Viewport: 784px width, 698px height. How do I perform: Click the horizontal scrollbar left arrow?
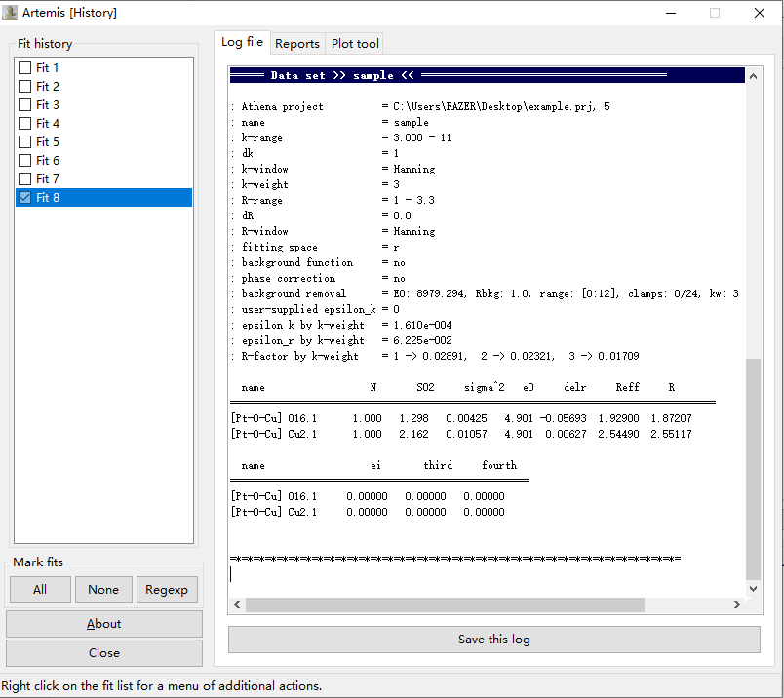pyautogui.click(x=237, y=605)
